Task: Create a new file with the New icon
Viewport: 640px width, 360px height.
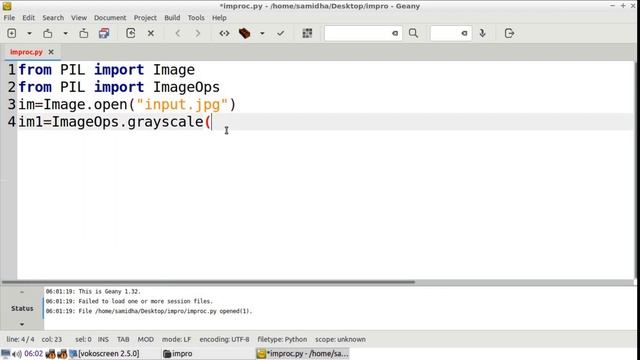Action: click(12, 33)
